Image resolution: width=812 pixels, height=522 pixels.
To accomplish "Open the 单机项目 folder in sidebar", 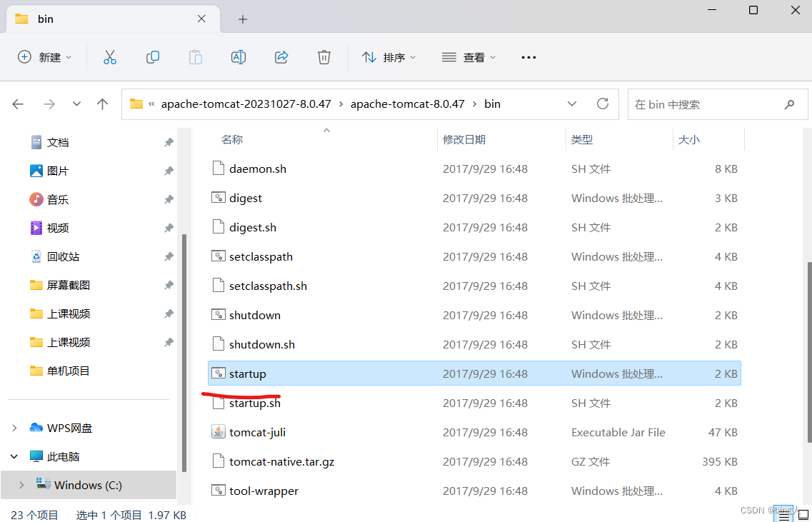I will click(x=69, y=371).
